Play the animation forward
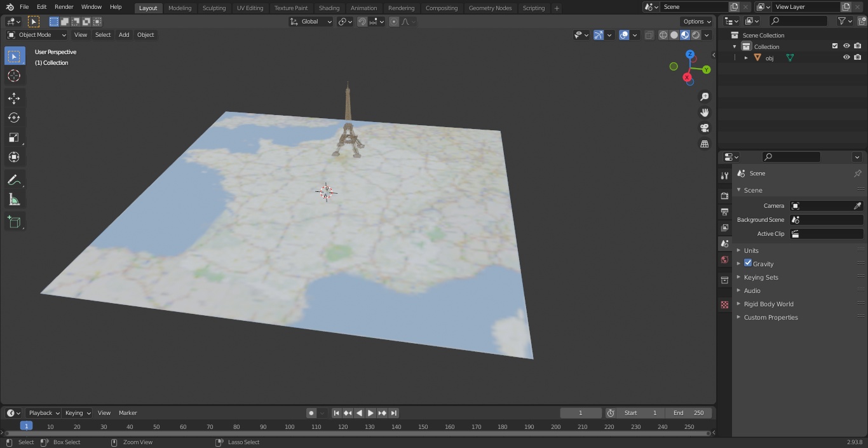 click(x=371, y=413)
